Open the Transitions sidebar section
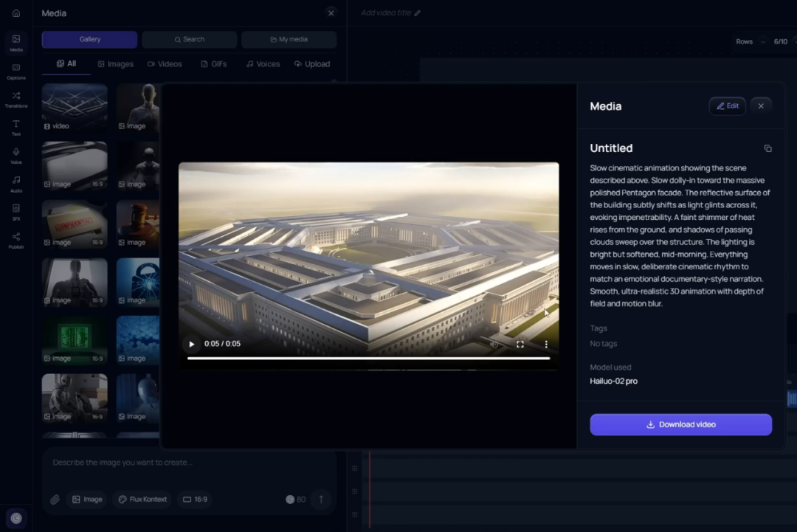Image resolution: width=797 pixels, height=532 pixels. tap(15, 100)
